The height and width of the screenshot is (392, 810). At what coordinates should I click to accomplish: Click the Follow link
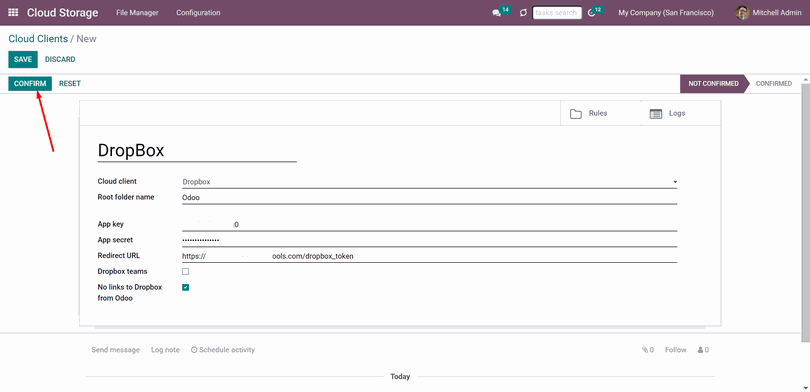[675, 350]
